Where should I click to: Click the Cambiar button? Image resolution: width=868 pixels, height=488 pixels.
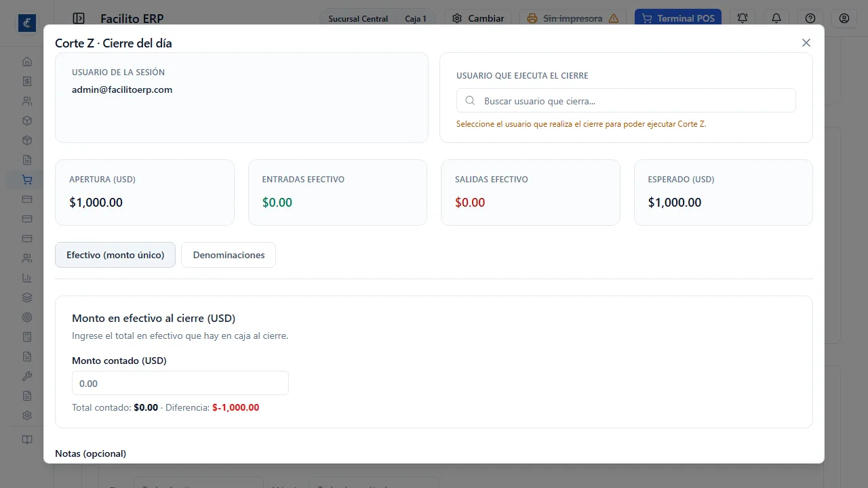click(x=478, y=18)
